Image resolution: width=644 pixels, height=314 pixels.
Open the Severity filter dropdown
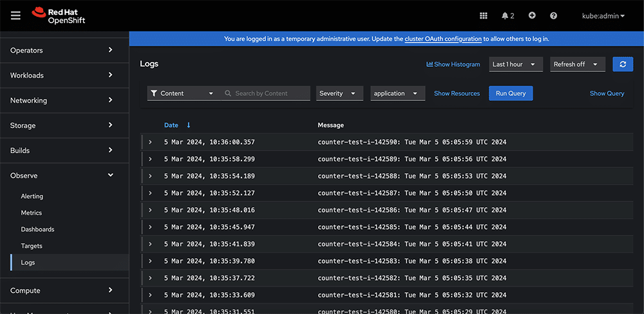339,93
